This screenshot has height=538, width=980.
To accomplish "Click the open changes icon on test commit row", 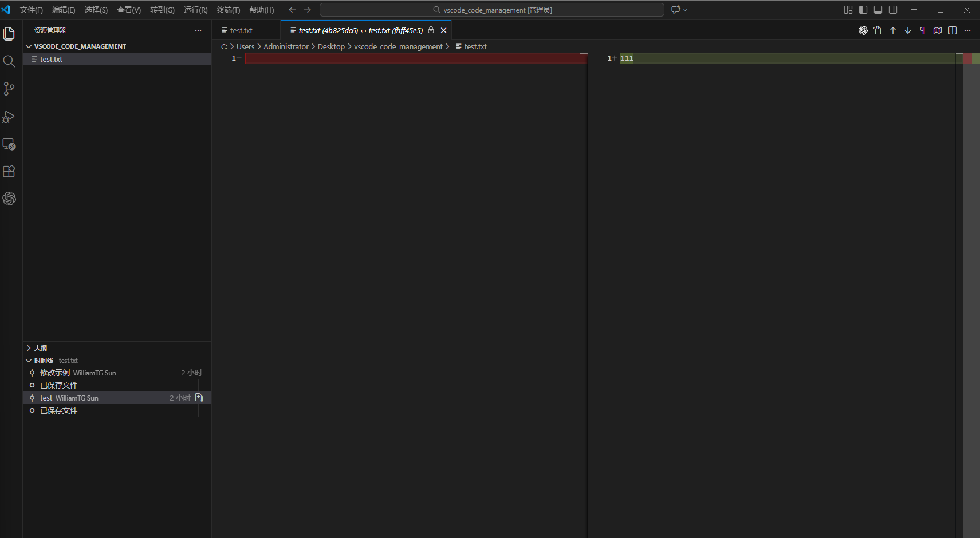I will click(199, 398).
